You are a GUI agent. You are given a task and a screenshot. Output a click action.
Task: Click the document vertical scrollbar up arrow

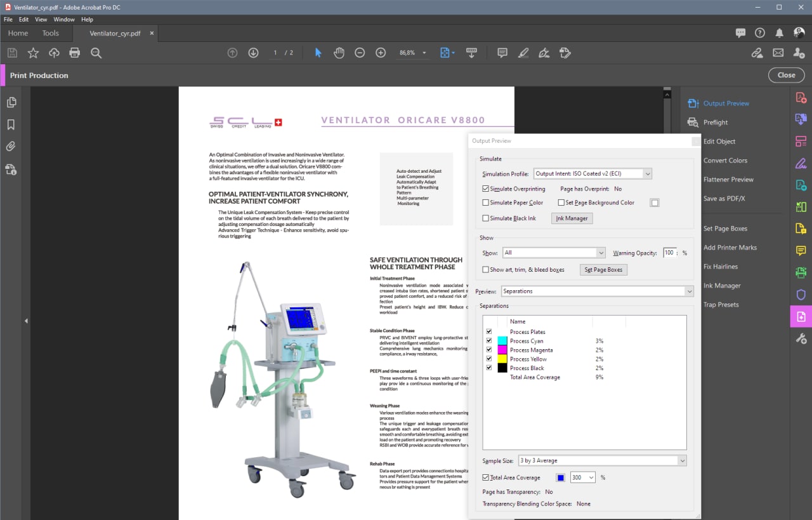pos(667,94)
